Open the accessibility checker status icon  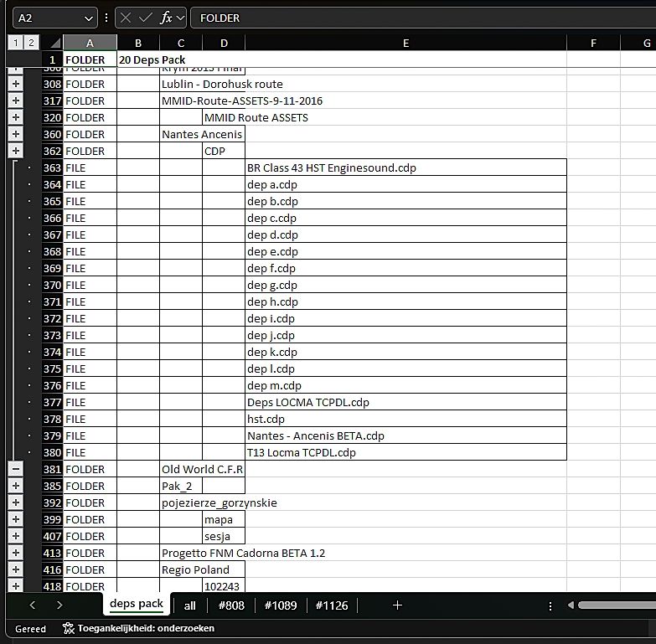pos(69,628)
